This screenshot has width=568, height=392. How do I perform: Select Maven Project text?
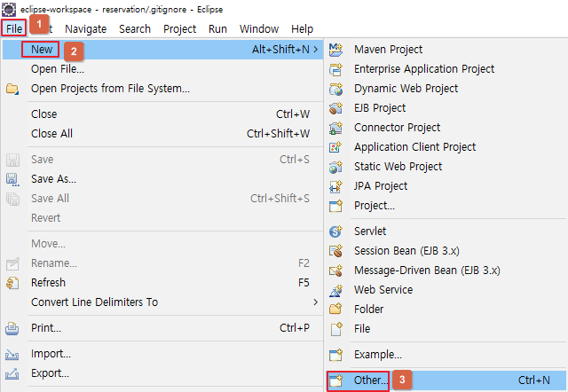coord(389,50)
